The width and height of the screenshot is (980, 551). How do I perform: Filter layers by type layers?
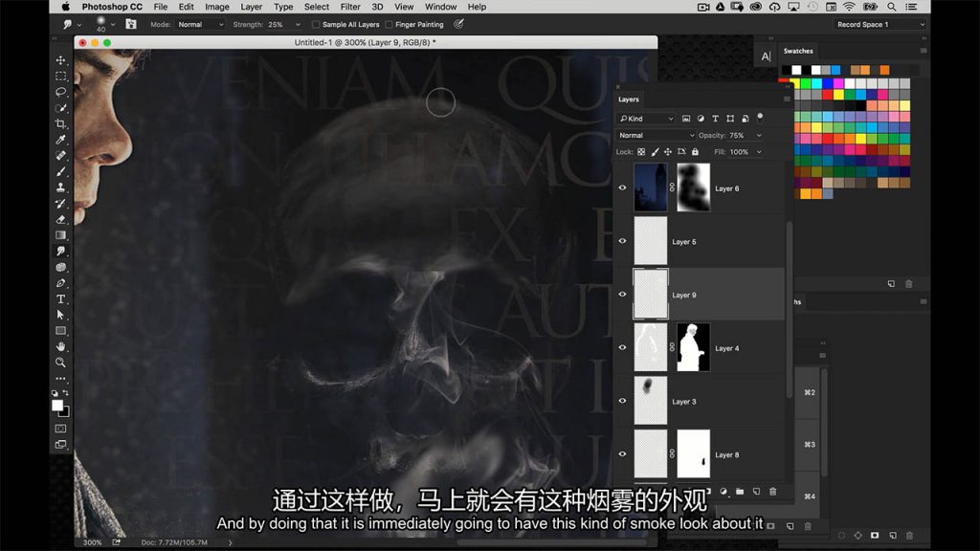click(716, 119)
